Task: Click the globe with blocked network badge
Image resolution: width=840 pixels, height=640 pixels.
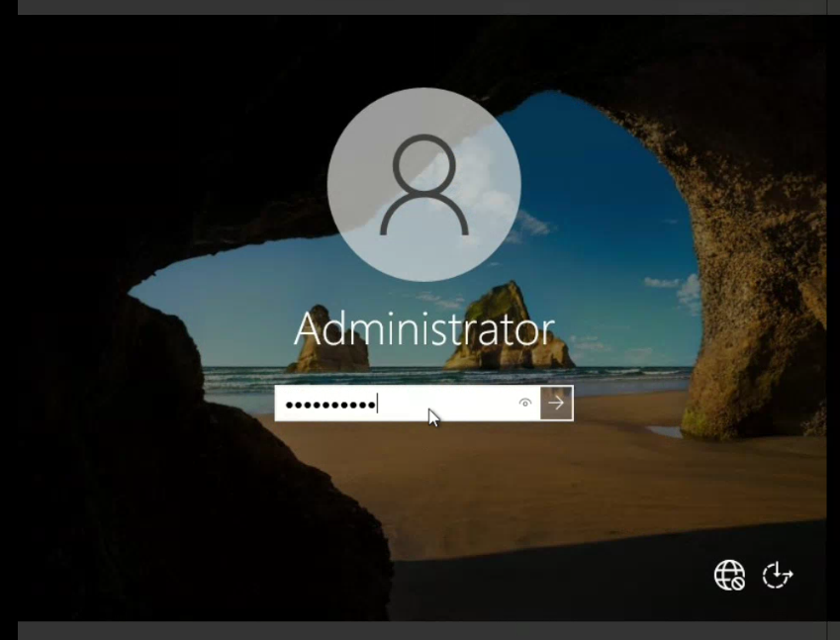Action: tap(729, 575)
